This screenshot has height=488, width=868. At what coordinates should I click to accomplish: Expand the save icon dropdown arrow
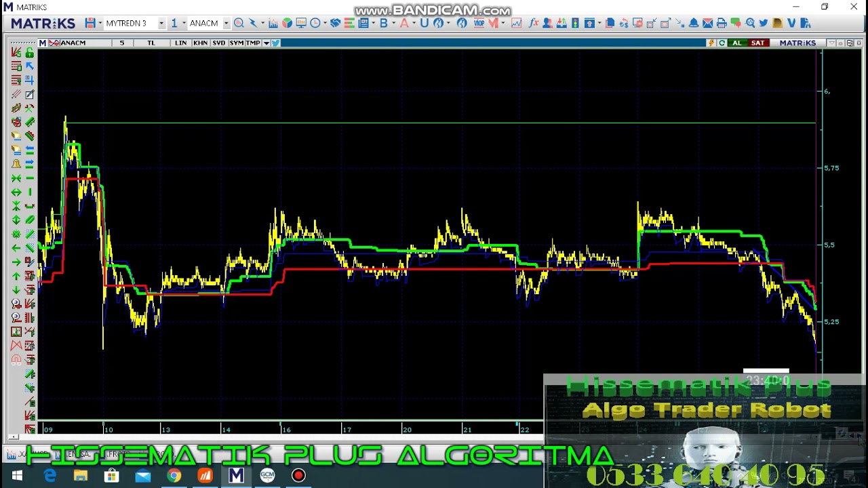coord(100,23)
